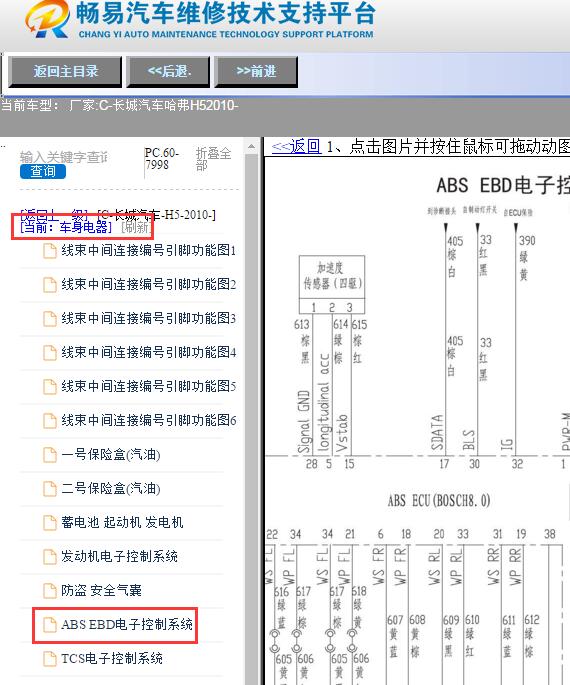Click document icon beside 二号保险盒(汽油)
570x685 pixels.
click(x=50, y=488)
